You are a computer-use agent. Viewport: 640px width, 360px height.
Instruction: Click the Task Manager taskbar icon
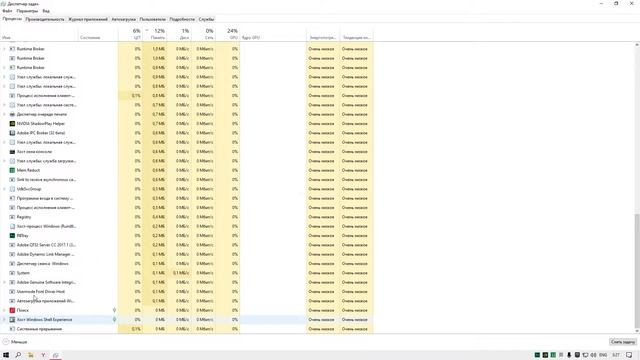tap(56, 355)
